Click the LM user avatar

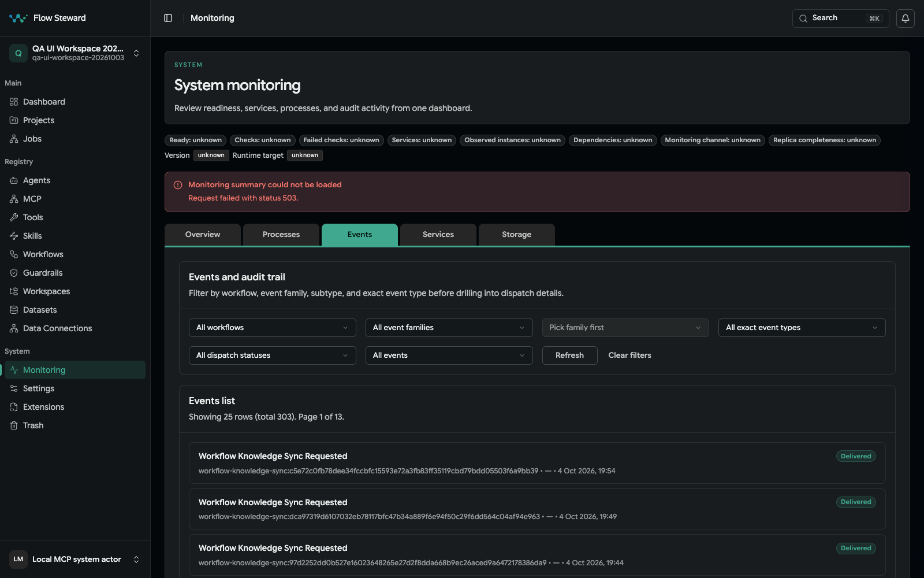[18, 559]
